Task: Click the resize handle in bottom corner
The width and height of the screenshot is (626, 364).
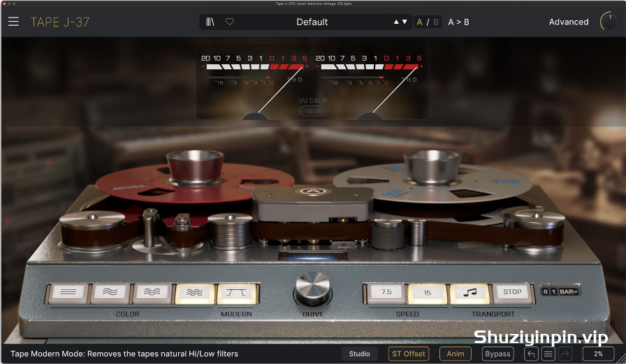Action: coord(621,358)
